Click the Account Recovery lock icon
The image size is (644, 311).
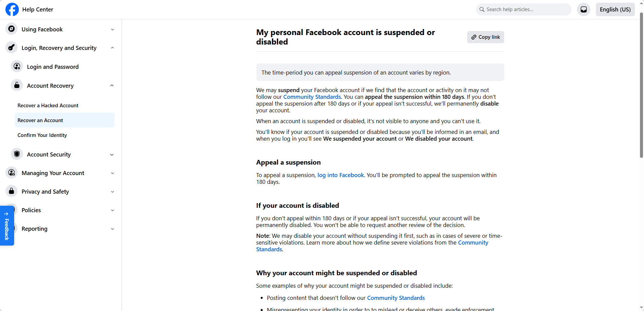(17, 85)
